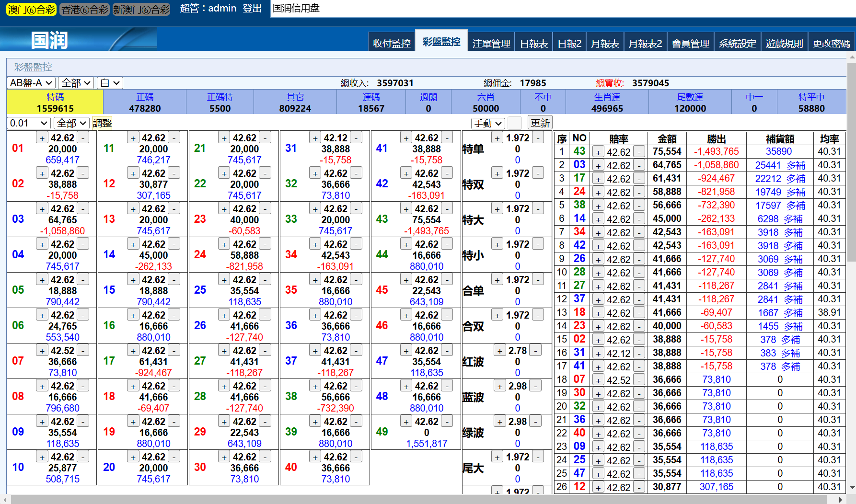
Task: Open the AB盤-A dropdown
Action: [31, 83]
